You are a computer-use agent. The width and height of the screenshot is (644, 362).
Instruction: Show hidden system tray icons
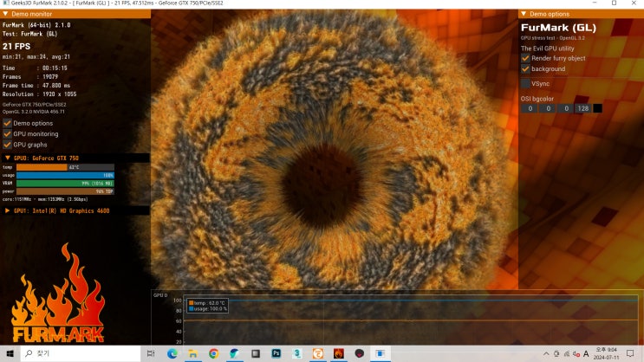pyautogui.click(x=546, y=353)
